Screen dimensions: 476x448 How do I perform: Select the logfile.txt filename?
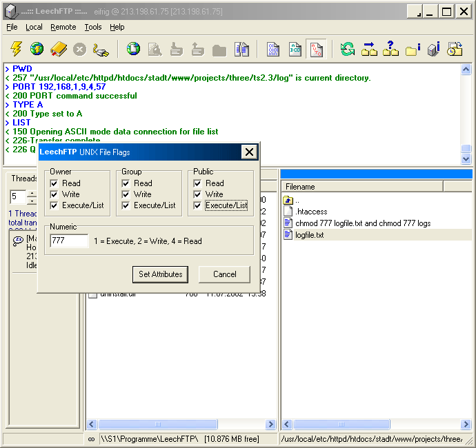pos(310,235)
